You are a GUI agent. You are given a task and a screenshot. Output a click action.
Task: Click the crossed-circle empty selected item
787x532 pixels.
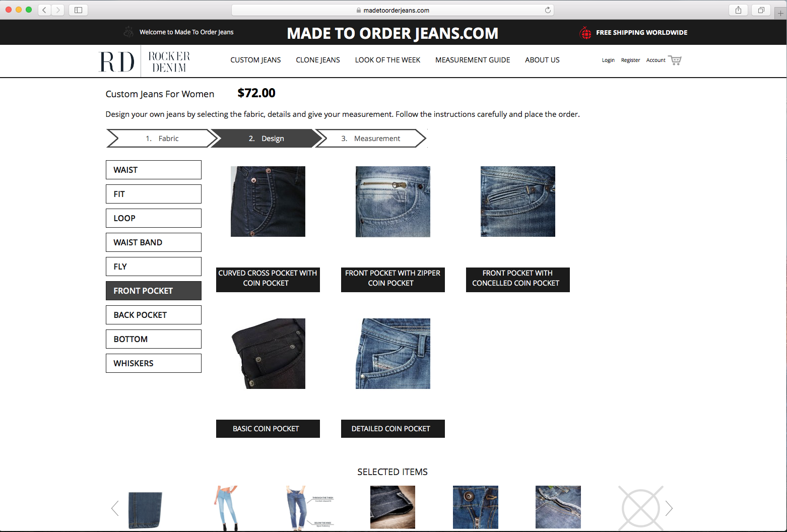click(641, 508)
